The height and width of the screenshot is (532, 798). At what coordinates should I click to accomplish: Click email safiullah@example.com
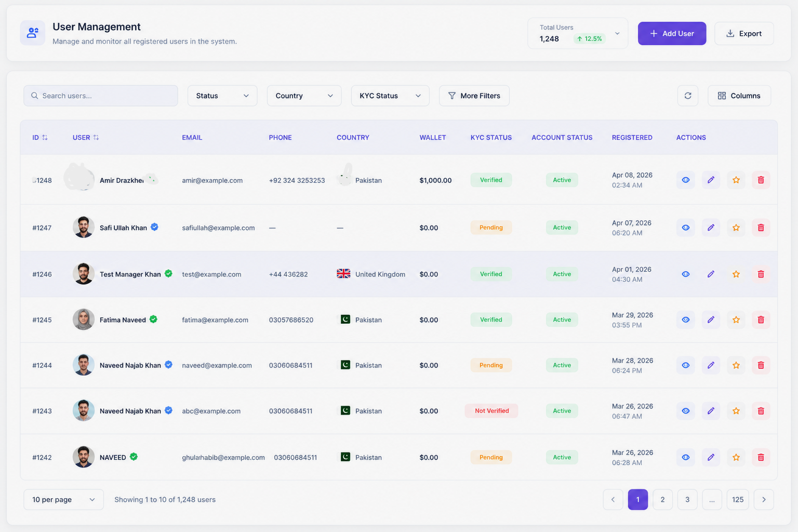[218, 228]
